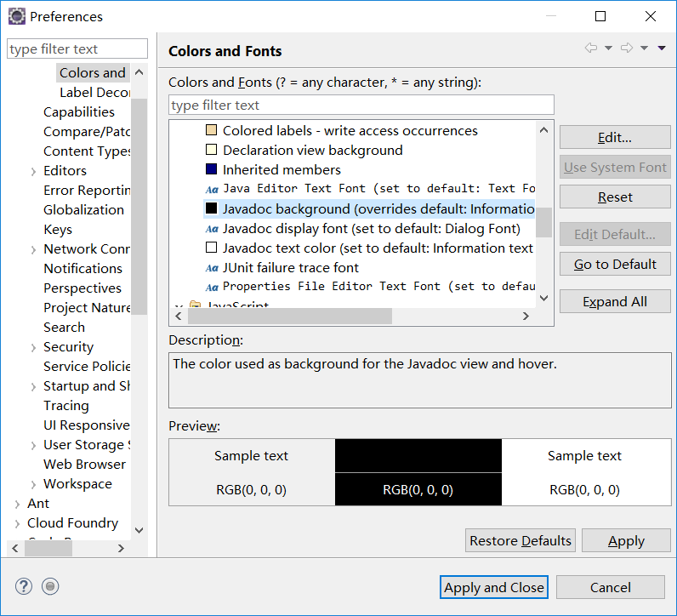Open the back history dropdown arrow
Image resolution: width=677 pixels, height=616 pixels.
click(x=608, y=48)
